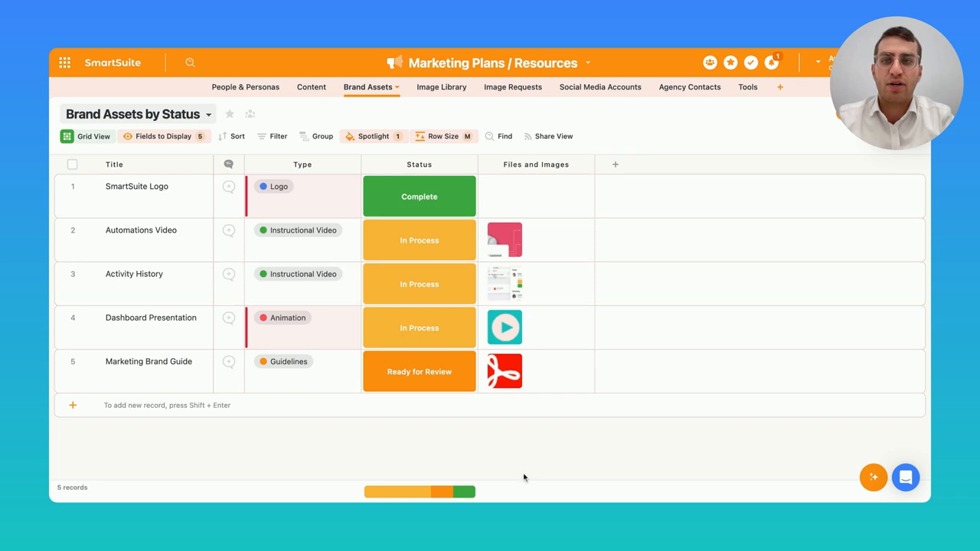Click the orange sparkle assistant button
Image resolution: width=980 pixels, height=551 pixels.
(874, 478)
